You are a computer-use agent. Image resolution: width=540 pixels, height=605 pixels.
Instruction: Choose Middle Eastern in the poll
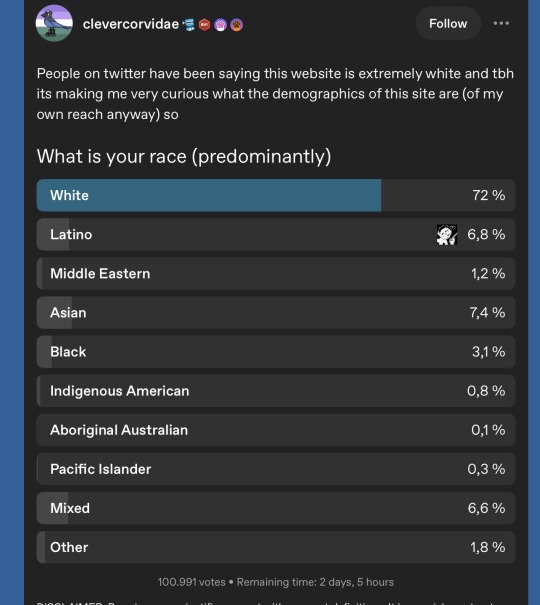[276, 274]
